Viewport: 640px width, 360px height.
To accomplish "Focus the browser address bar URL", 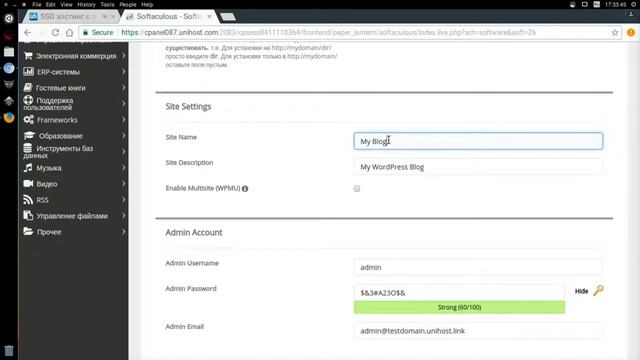I will 329,32.
